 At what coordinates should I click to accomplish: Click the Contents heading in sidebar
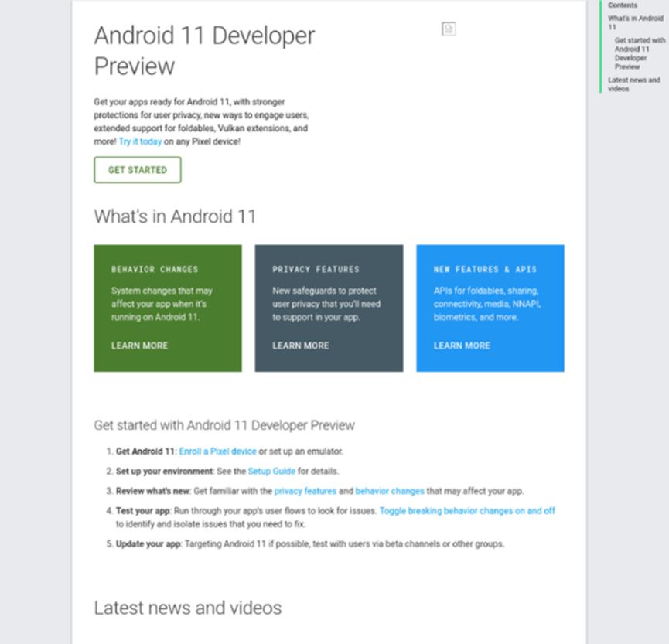[623, 5]
